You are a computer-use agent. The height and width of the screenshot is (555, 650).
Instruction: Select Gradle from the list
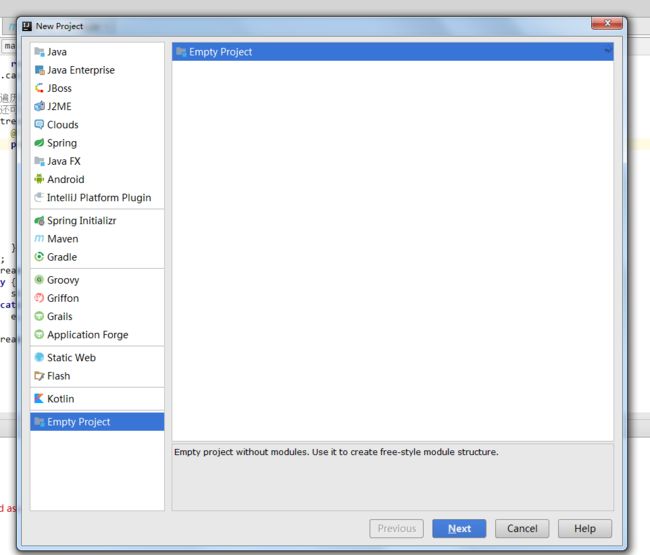(x=97, y=257)
